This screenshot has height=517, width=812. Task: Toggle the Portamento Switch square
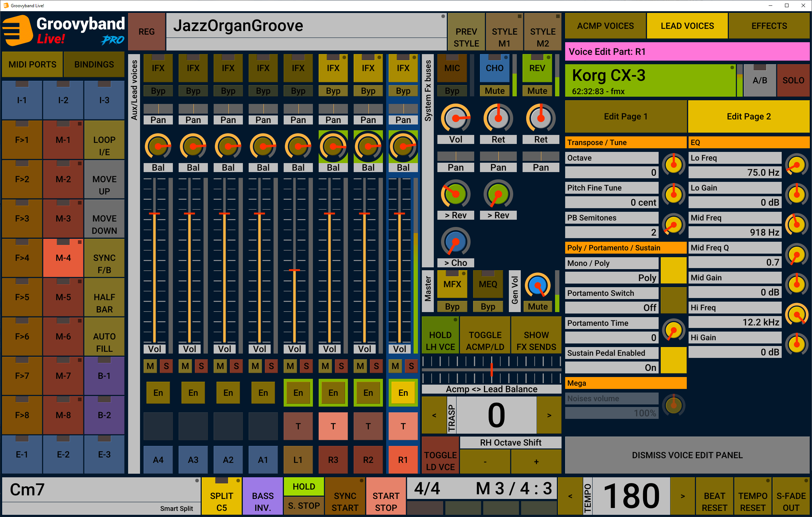click(x=673, y=300)
